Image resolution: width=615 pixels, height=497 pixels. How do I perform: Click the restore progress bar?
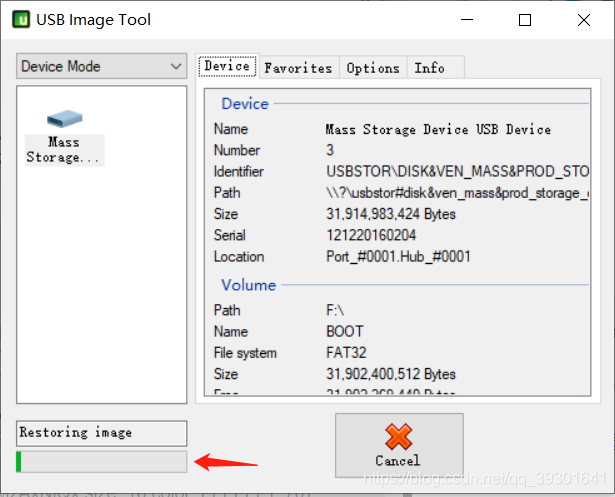click(102, 461)
